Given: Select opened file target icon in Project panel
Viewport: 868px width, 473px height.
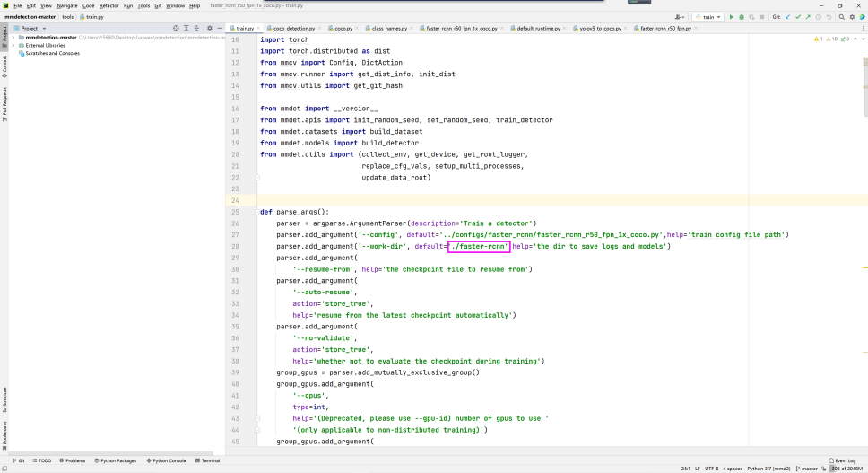Looking at the screenshot, I should click(176, 28).
